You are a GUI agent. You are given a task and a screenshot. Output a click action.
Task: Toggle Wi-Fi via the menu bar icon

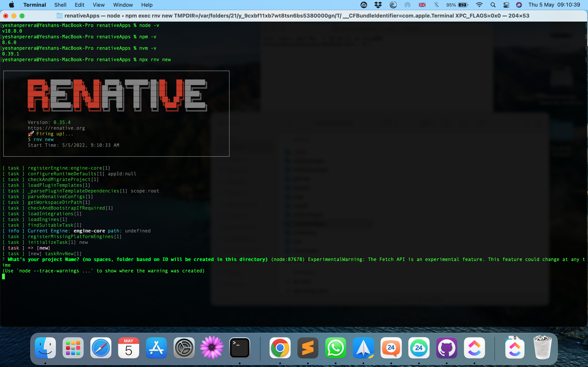point(479,5)
